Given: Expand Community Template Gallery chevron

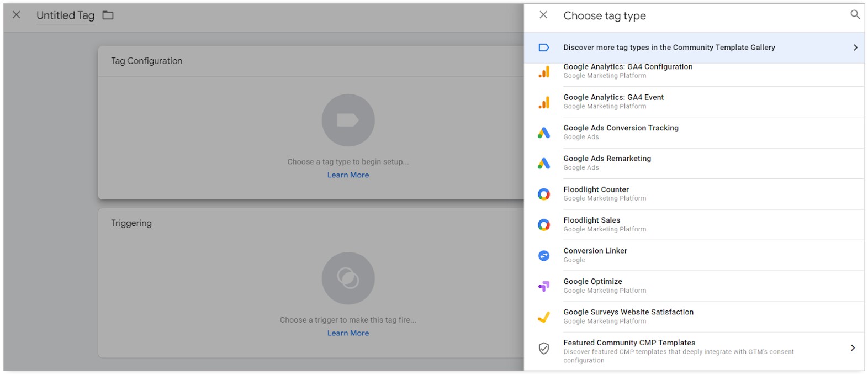Looking at the screenshot, I should [855, 48].
